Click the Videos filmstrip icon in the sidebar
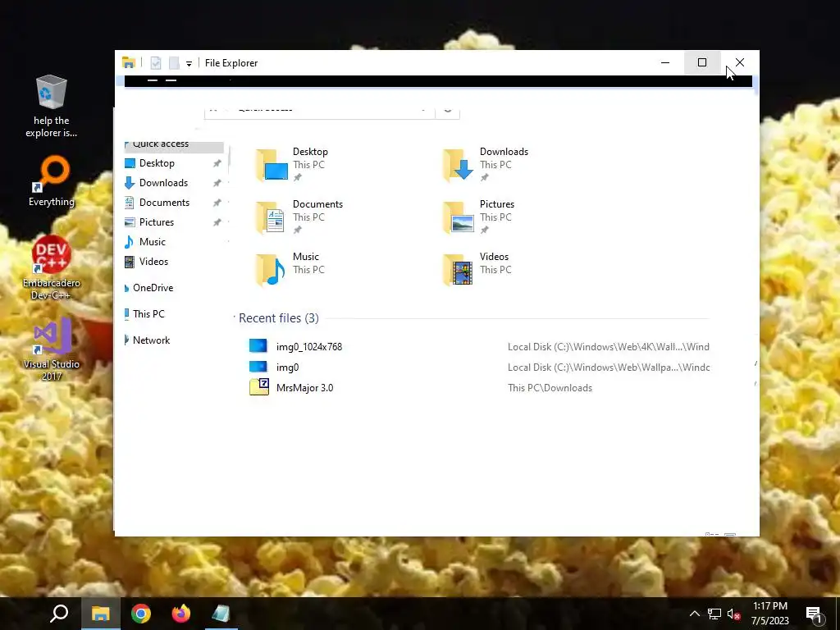Image resolution: width=840 pixels, height=630 pixels. [129, 262]
